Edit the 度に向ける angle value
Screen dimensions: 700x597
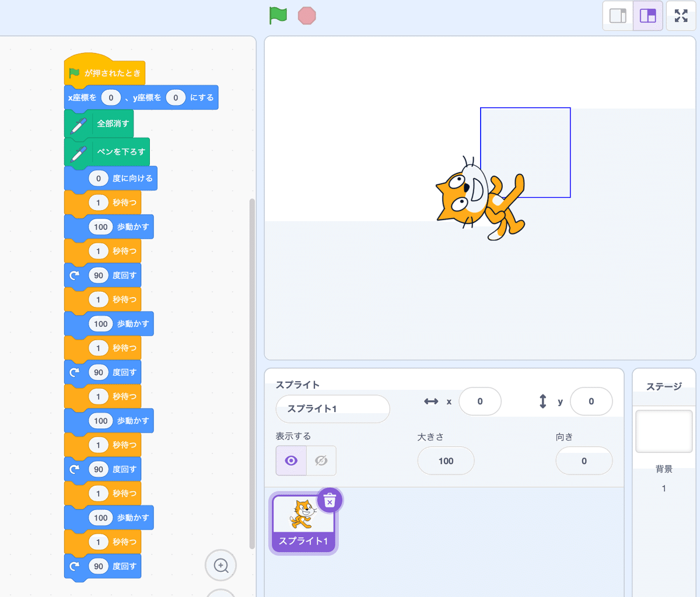98,178
